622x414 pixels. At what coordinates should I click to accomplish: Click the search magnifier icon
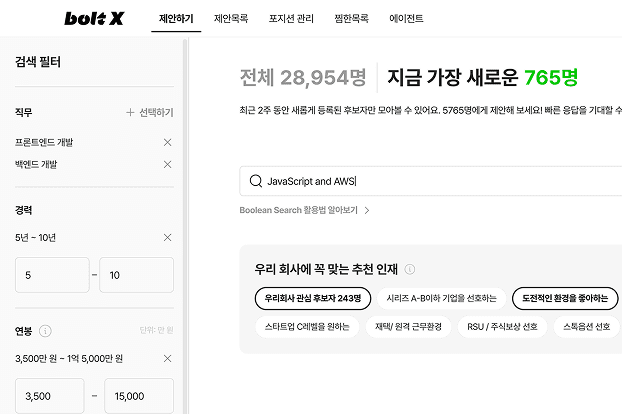(x=256, y=181)
